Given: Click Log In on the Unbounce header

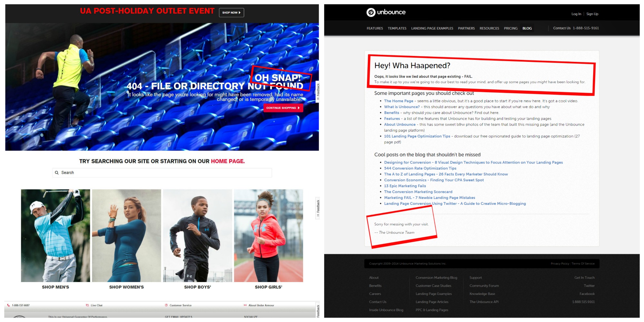Looking at the screenshot, I should 576,14.
